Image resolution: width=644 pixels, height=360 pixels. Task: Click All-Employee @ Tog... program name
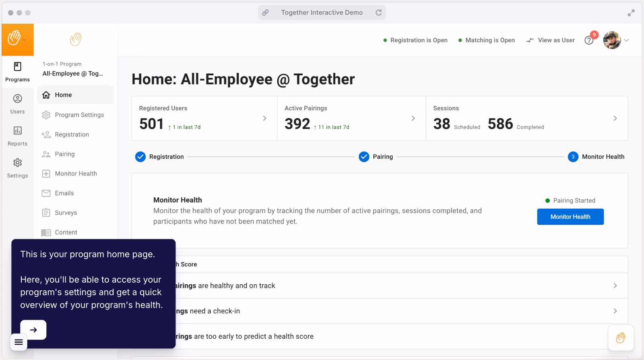click(x=73, y=74)
